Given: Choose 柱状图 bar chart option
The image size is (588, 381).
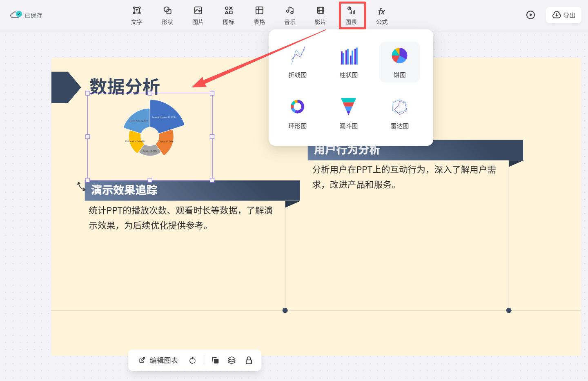Looking at the screenshot, I should 349,62.
